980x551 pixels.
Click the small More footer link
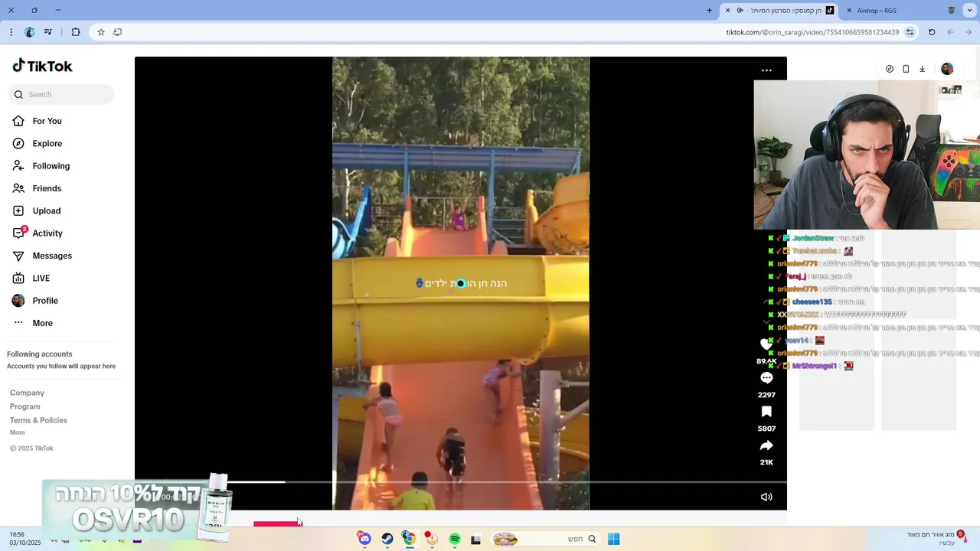tap(18, 432)
